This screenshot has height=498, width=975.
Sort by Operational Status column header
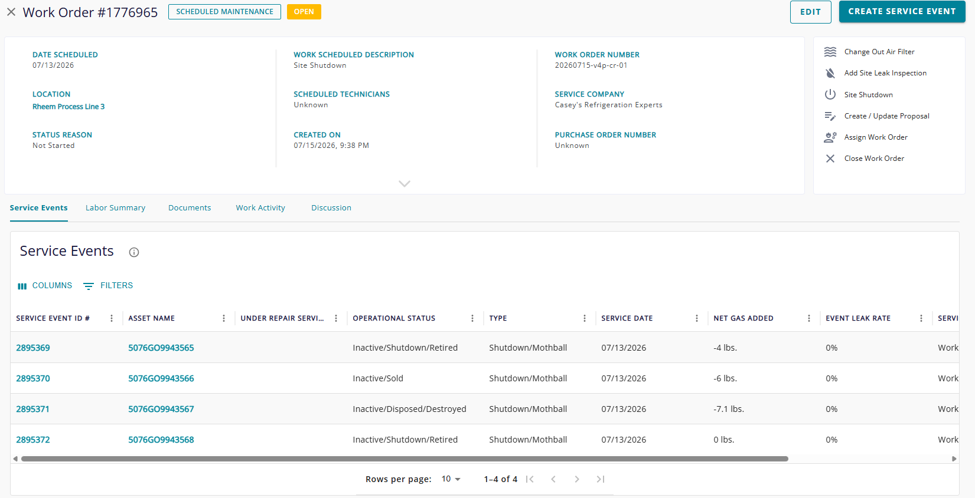394,318
